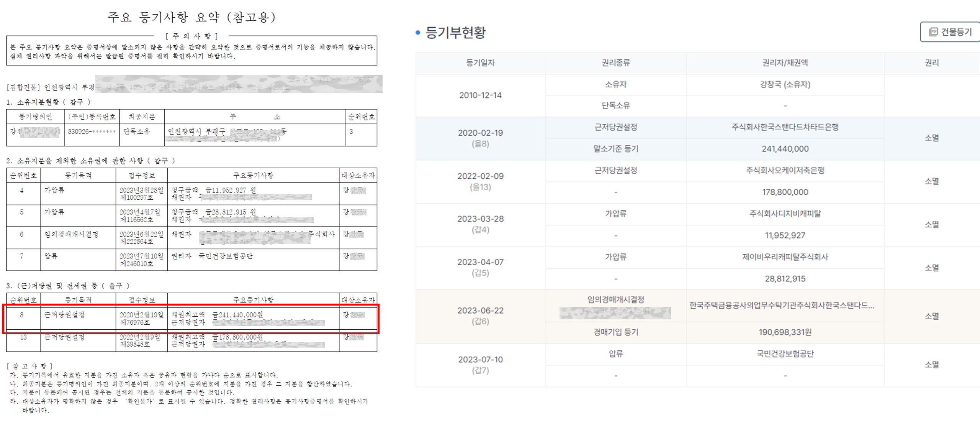Select receipt 2023년3월28일 제100297호
Screen dimensions: 980x424
click(x=141, y=194)
